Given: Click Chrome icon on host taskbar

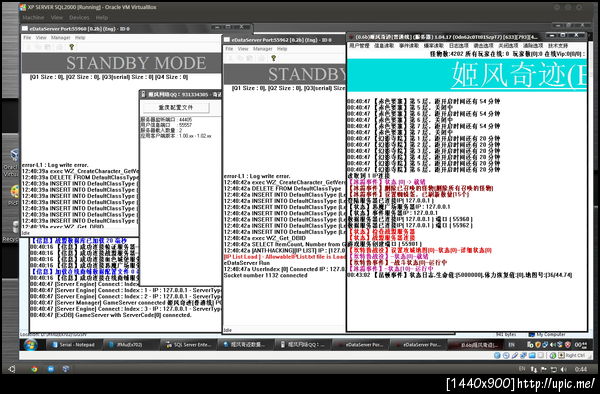Looking at the screenshot, I should [x=34, y=369].
